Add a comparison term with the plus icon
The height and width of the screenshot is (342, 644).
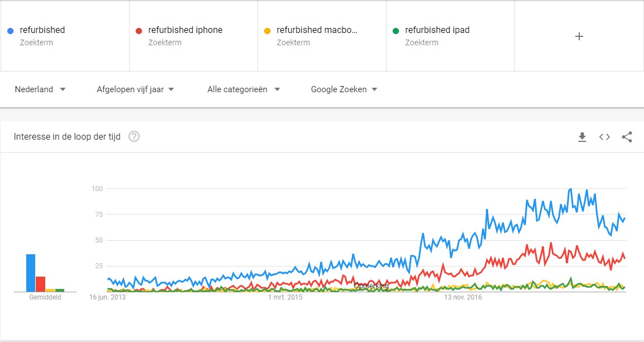(579, 36)
